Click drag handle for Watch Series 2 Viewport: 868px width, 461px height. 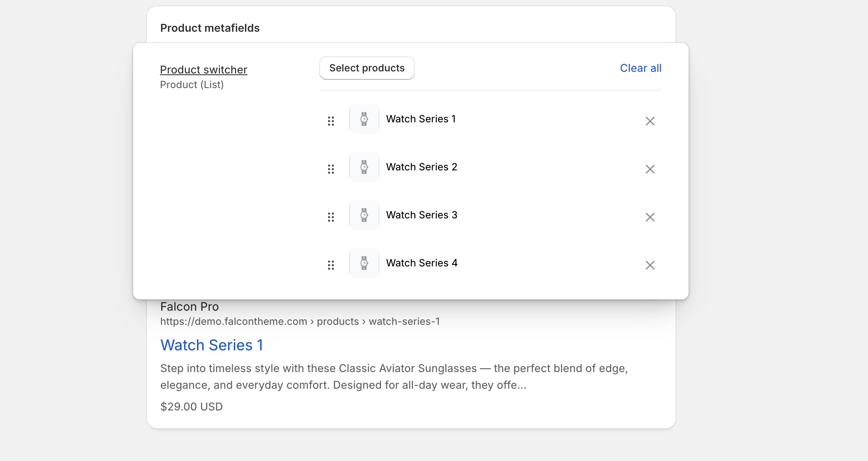tap(331, 169)
